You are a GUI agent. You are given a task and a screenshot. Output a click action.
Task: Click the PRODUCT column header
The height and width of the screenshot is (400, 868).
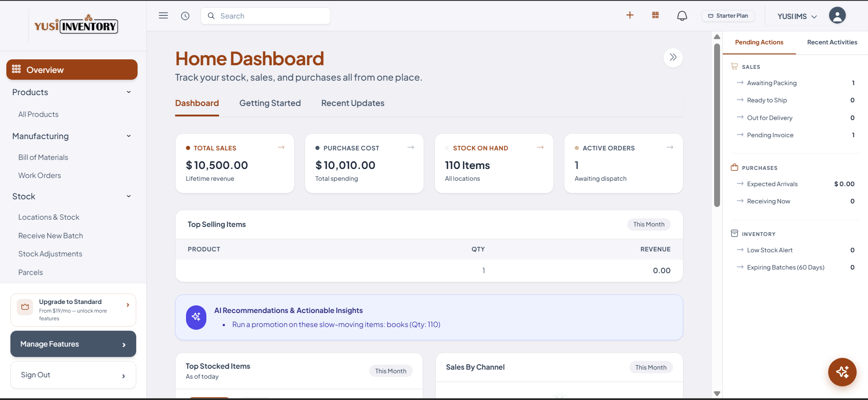click(x=204, y=249)
